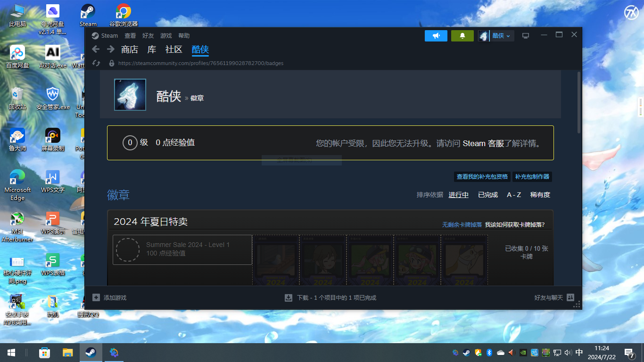Click 查看我的补充包资格 button
This screenshot has height=362, width=644.
(x=482, y=177)
